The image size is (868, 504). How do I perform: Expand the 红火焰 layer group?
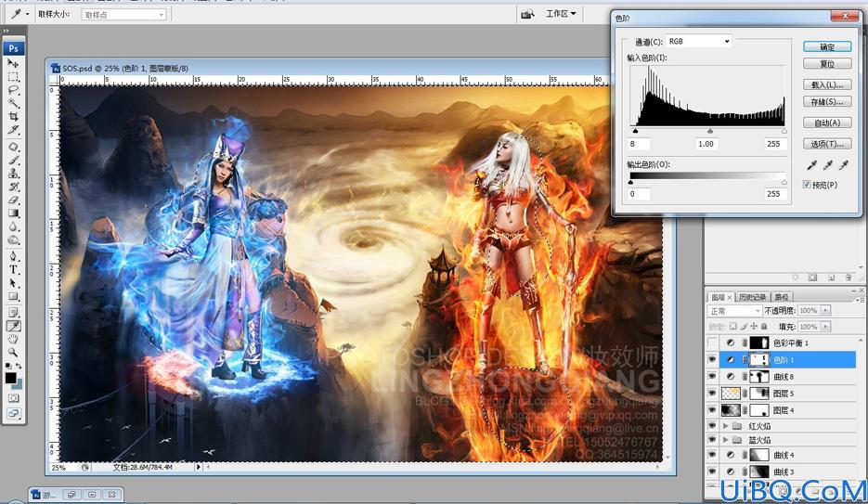click(x=725, y=426)
